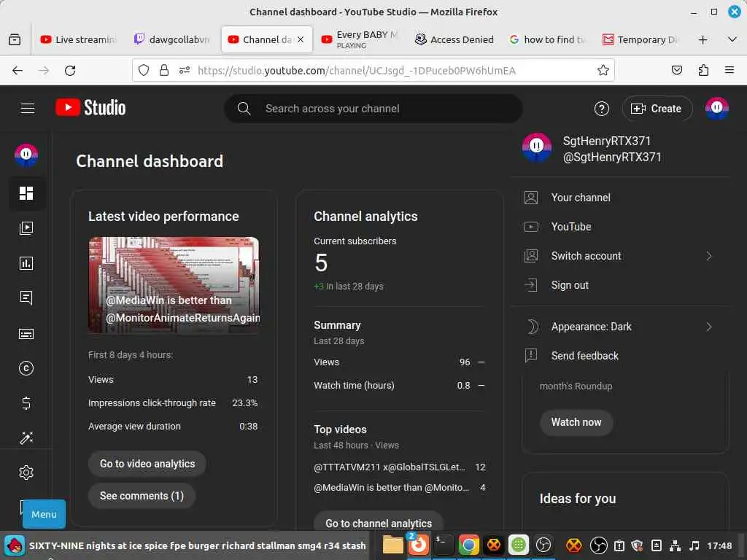Viewport: 747px width, 560px height.
Task: Switch to the Every BABY playing tab
Action: (x=360, y=39)
